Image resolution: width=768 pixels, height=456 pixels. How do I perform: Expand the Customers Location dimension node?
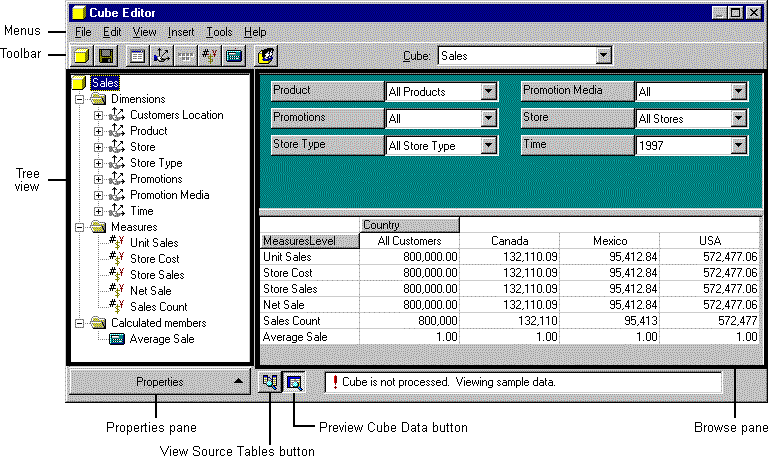[98, 115]
